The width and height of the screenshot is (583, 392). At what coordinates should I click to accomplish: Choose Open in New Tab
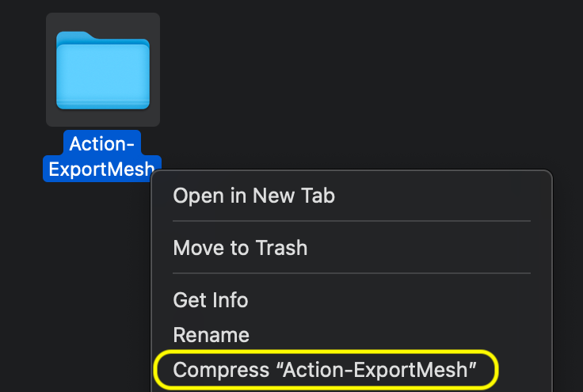(253, 196)
